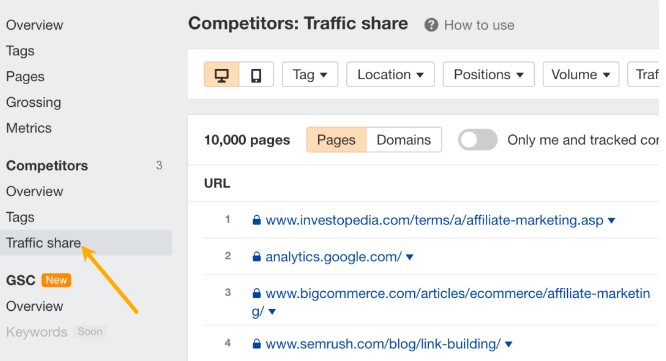Click the How to use question mark icon
Screen dimensions: 666x361
click(x=431, y=25)
